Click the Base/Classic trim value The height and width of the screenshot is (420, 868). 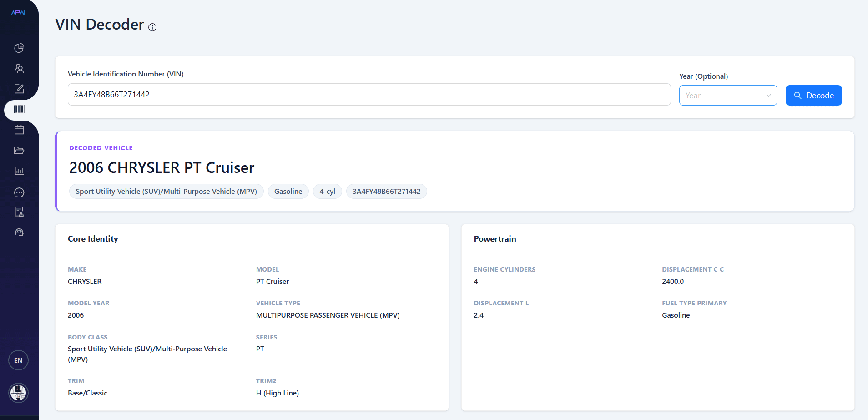87,393
